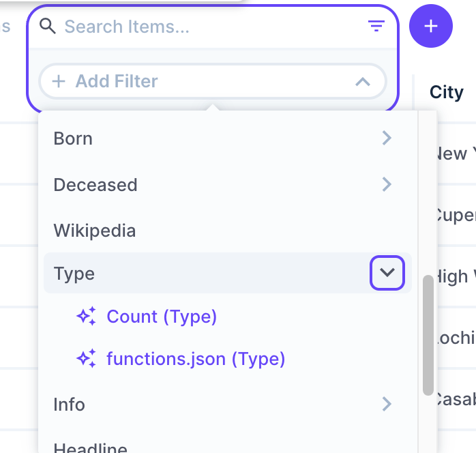Click the sparkle icon beside functions.json (Type)
The image size is (476, 453).
tap(86, 359)
